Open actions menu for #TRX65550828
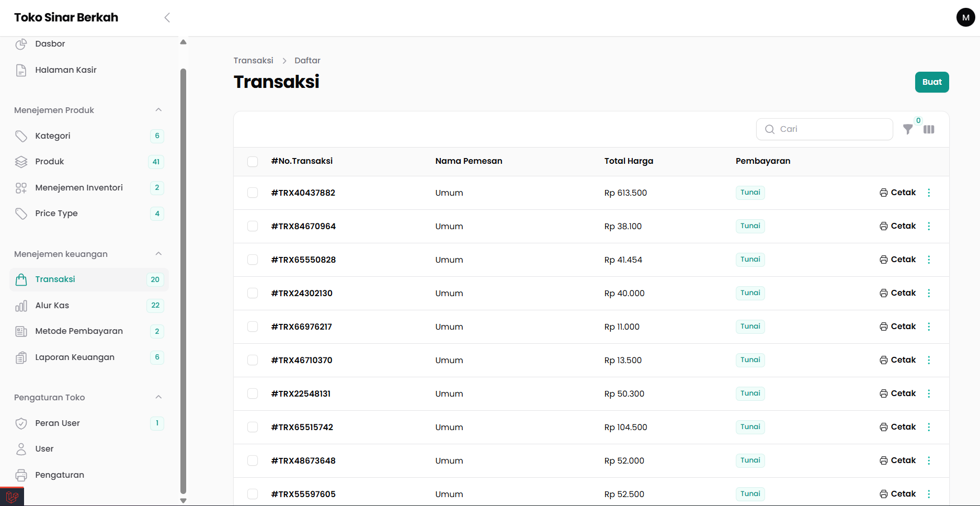This screenshot has height=506, width=980. pos(929,260)
